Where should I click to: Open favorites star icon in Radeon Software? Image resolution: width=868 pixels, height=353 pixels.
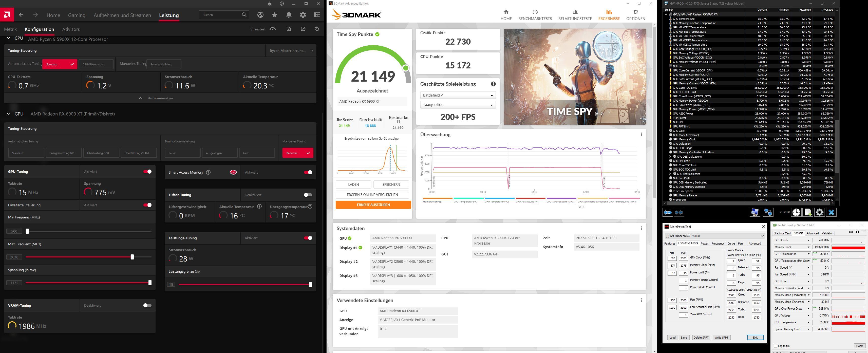click(275, 15)
